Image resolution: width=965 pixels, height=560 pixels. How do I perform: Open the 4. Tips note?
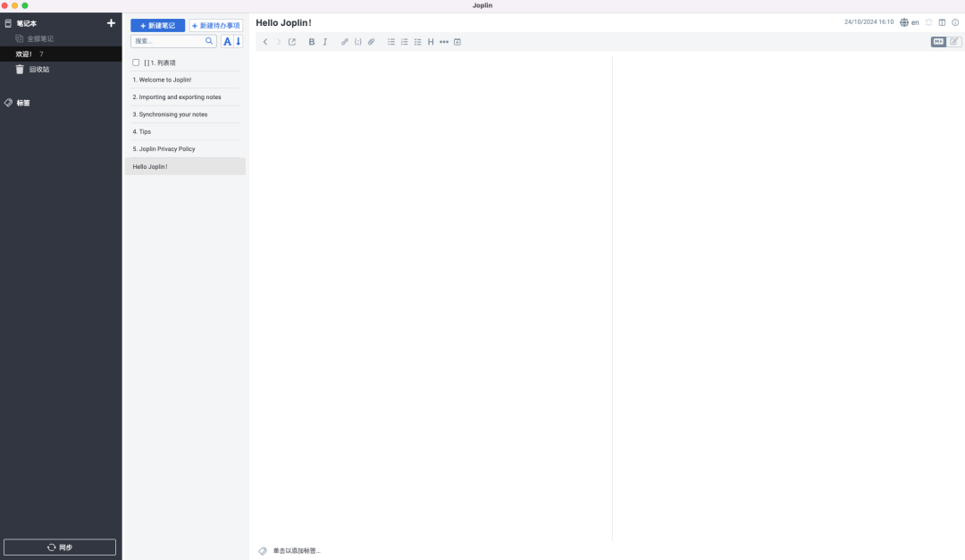click(185, 131)
